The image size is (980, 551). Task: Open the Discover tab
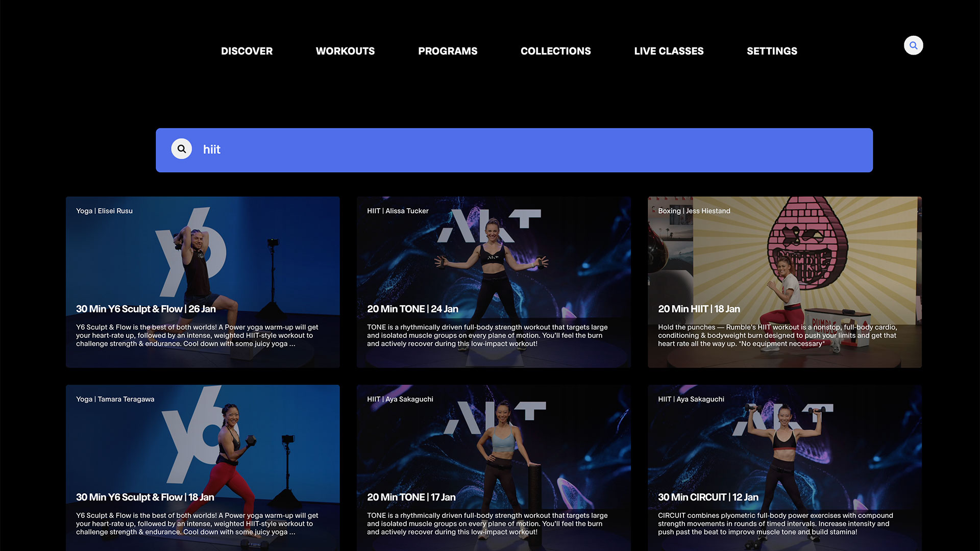click(247, 51)
